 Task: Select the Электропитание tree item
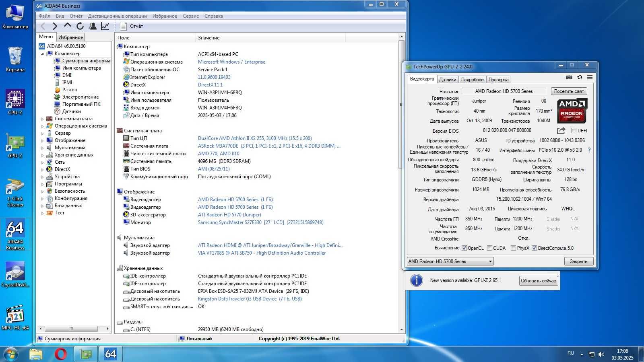(80, 97)
